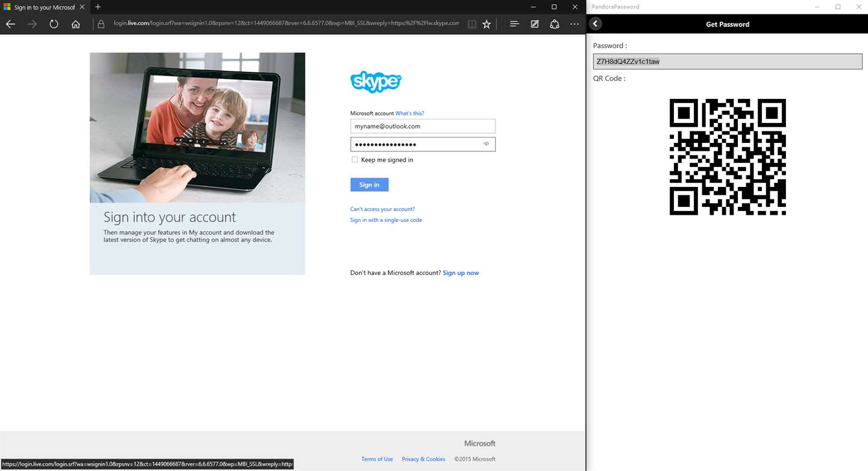
Task: Close the Edge browser window
Action: tap(574, 7)
